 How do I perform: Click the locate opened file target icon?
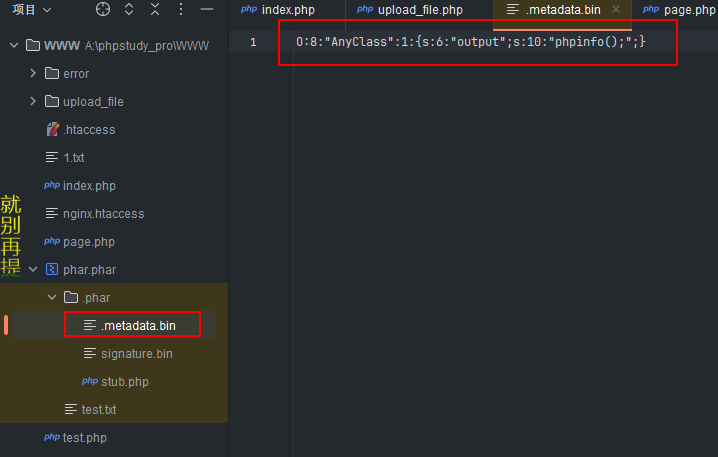[103, 10]
